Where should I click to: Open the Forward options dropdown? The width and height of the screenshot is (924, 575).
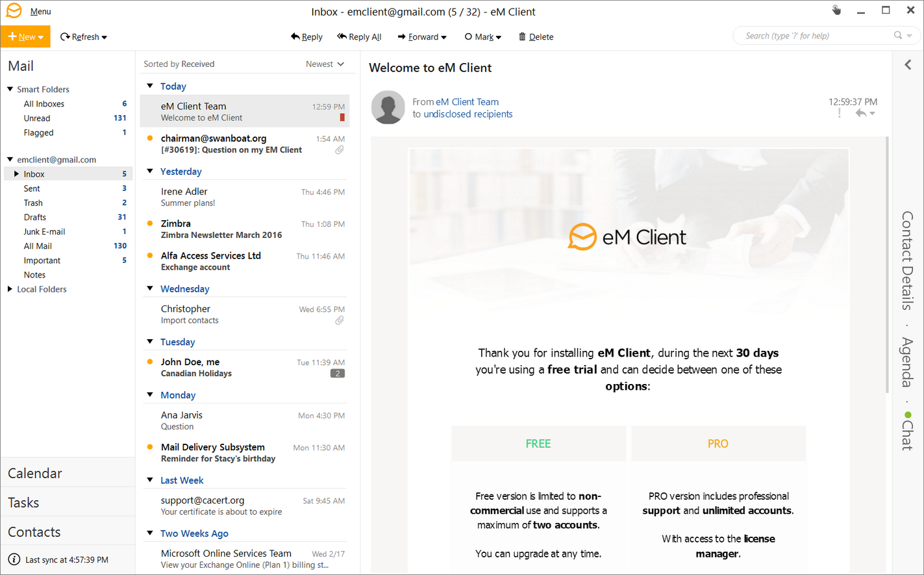tap(444, 38)
